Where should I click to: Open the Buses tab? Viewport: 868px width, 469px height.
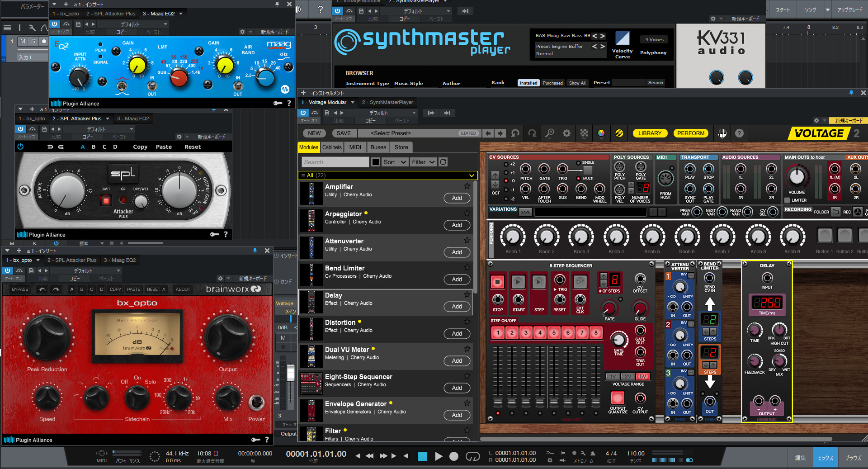coord(378,147)
